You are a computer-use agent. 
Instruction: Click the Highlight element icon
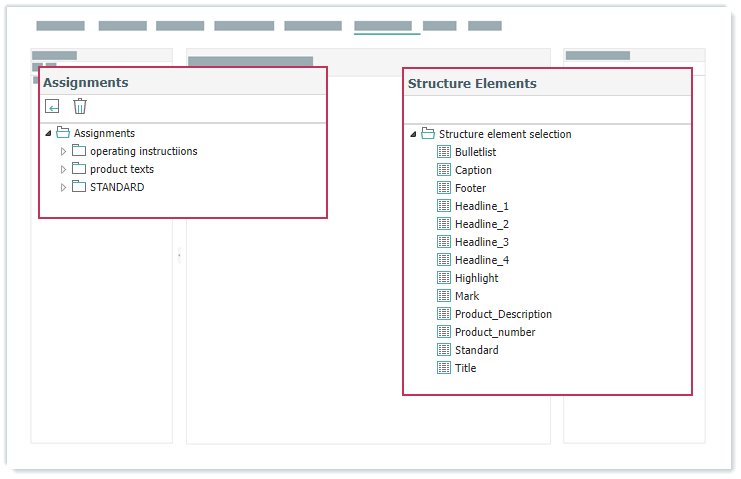point(444,278)
